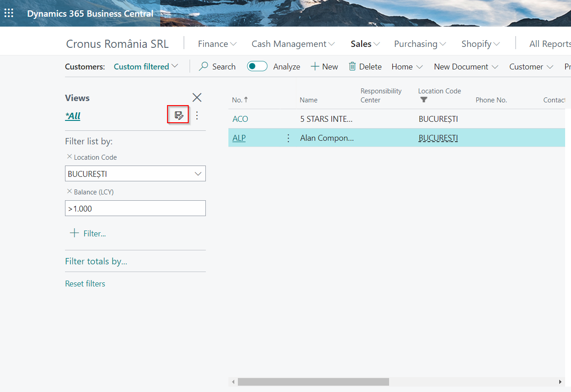The image size is (571, 392).
Task: Click the Alan Compon... name cell
Action: (327, 138)
